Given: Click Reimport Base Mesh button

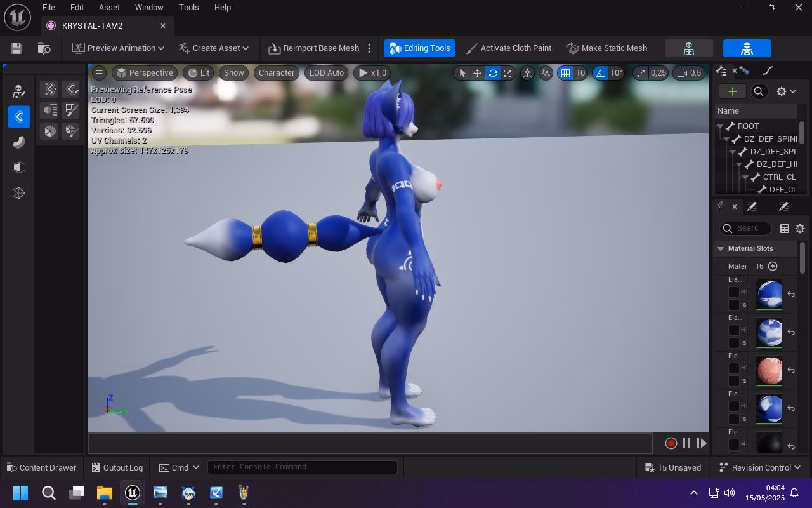Looking at the screenshot, I should click(313, 48).
